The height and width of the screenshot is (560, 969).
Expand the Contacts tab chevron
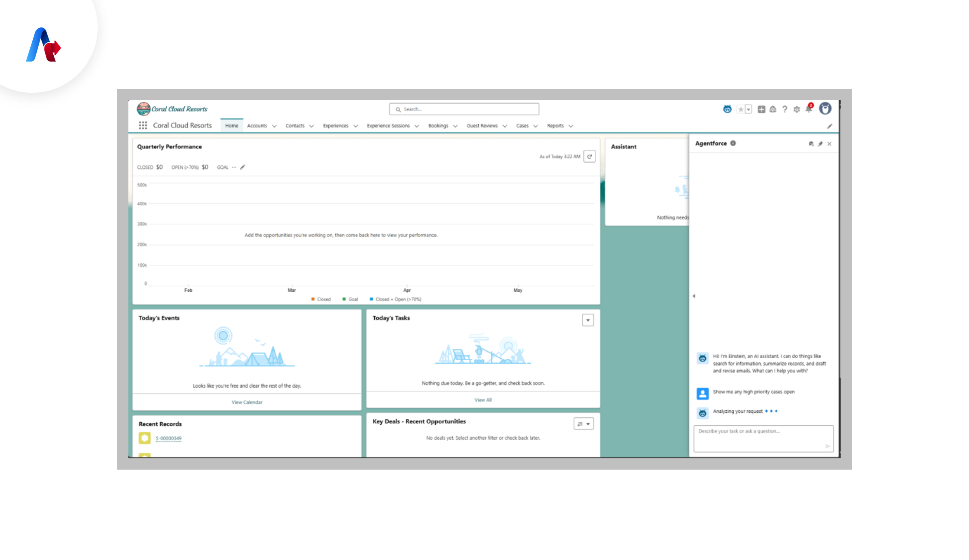point(311,126)
